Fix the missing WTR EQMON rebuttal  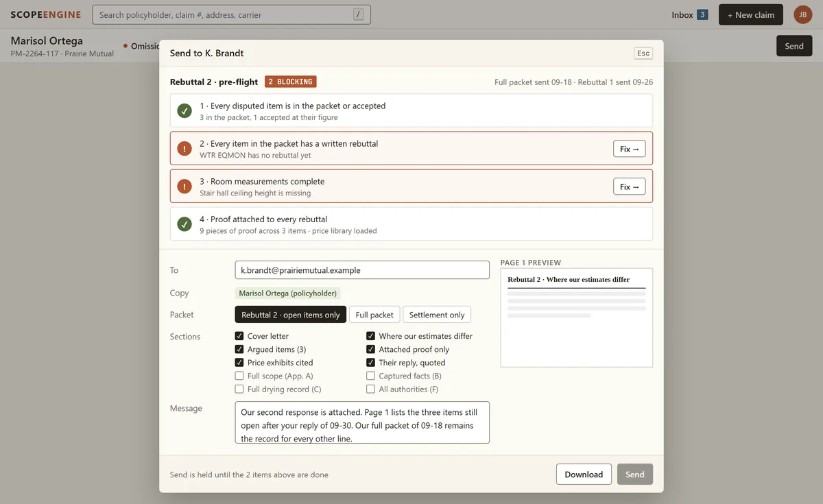pyautogui.click(x=629, y=149)
